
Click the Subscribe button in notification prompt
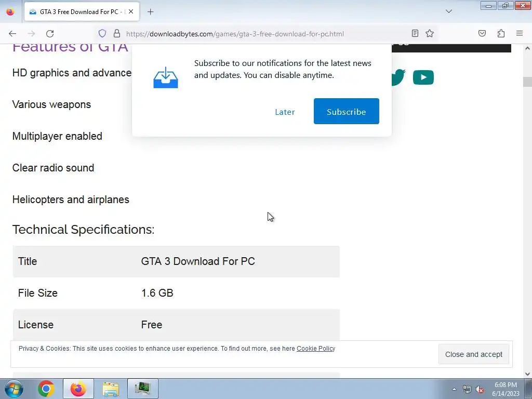coord(346,111)
